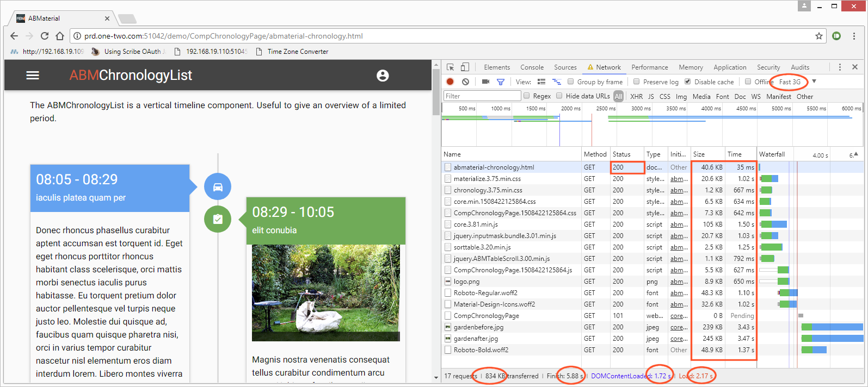
Task: Sort requests by the Status column header
Action: 627,154
